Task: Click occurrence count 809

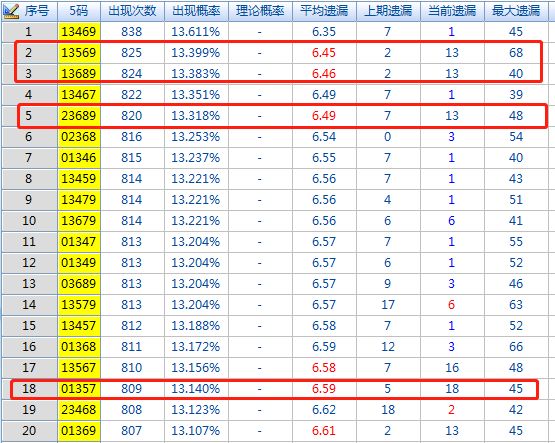Action: 132,389
